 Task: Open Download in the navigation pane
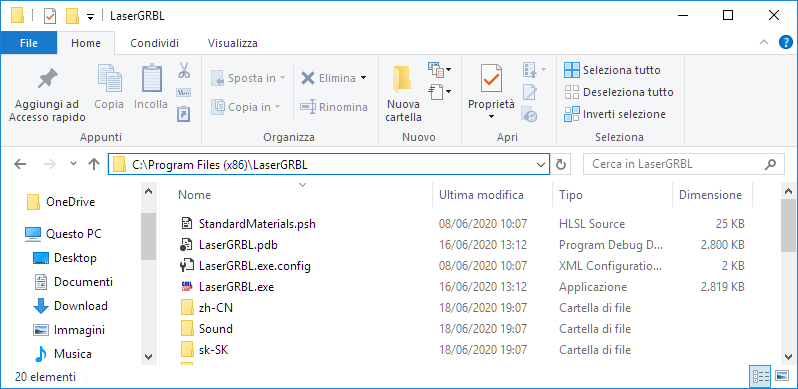click(x=71, y=306)
